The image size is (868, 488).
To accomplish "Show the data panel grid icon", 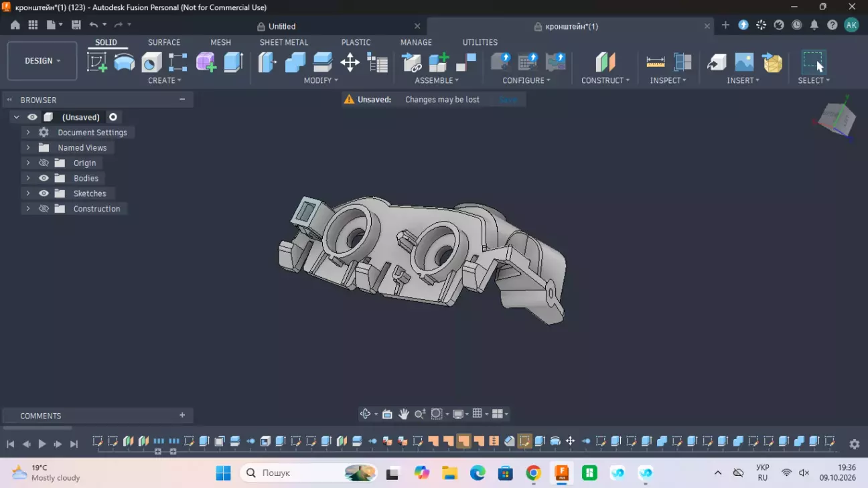I will tap(33, 25).
